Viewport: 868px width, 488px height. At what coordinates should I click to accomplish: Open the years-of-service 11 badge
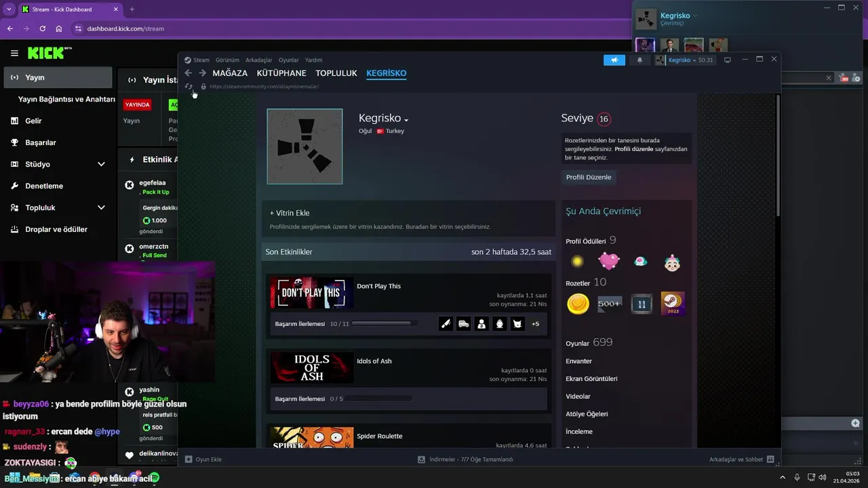pos(642,304)
